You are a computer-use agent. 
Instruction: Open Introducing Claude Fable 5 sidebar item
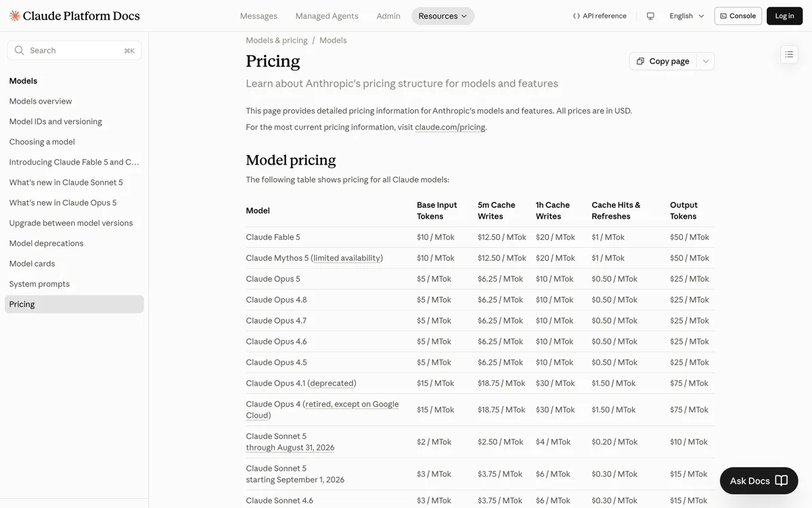tap(74, 162)
